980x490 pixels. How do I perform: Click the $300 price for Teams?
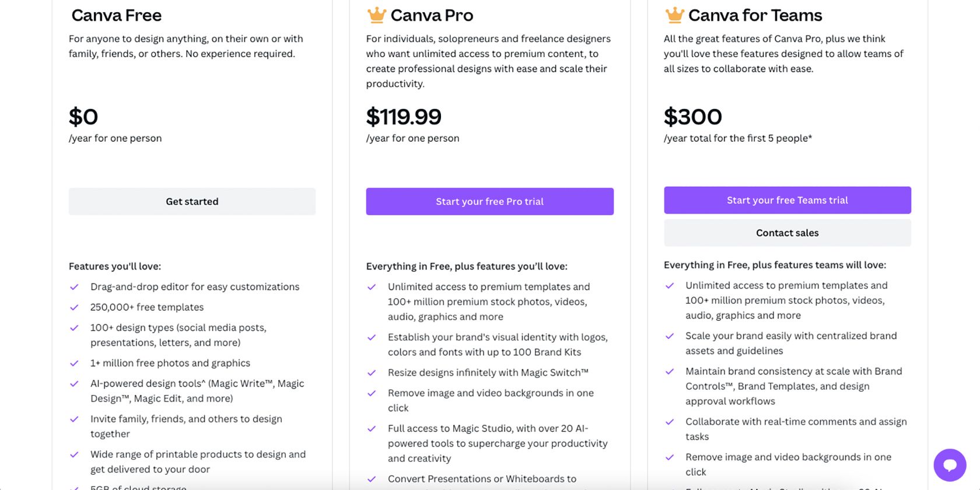(x=693, y=117)
